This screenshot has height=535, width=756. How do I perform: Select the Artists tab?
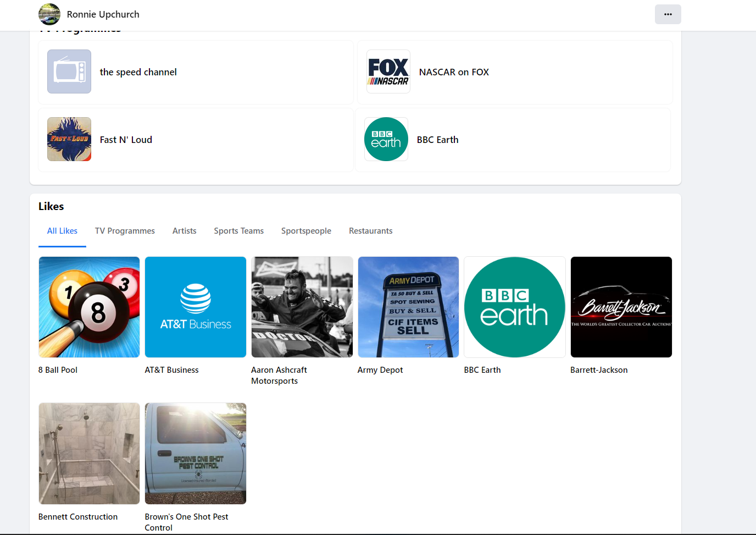coord(184,231)
